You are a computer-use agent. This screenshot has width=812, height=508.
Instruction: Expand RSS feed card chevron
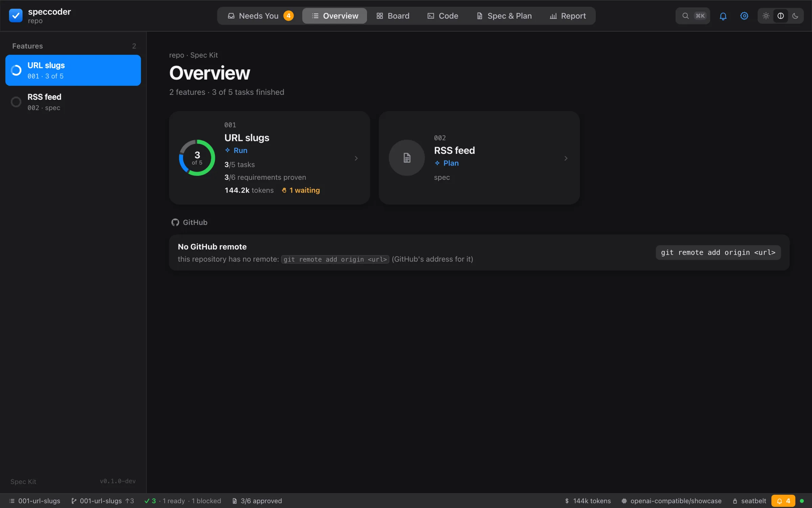[x=566, y=158]
